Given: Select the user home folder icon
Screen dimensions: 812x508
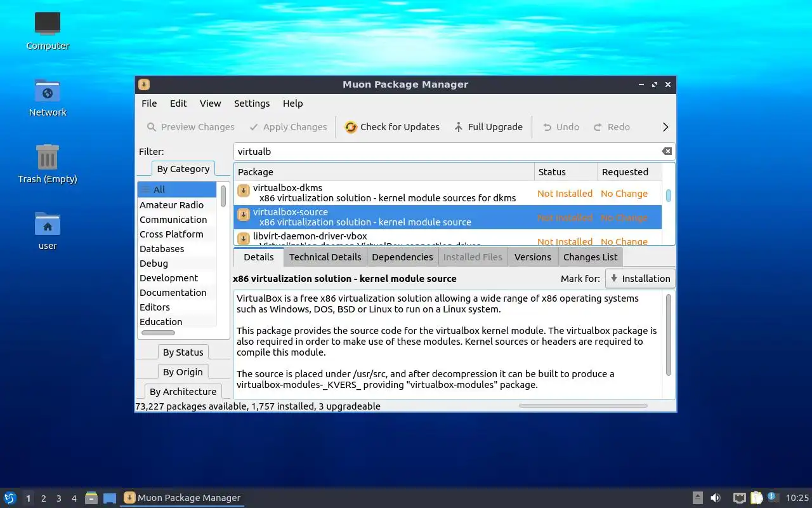Looking at the screenshot, I should (48, 231).
